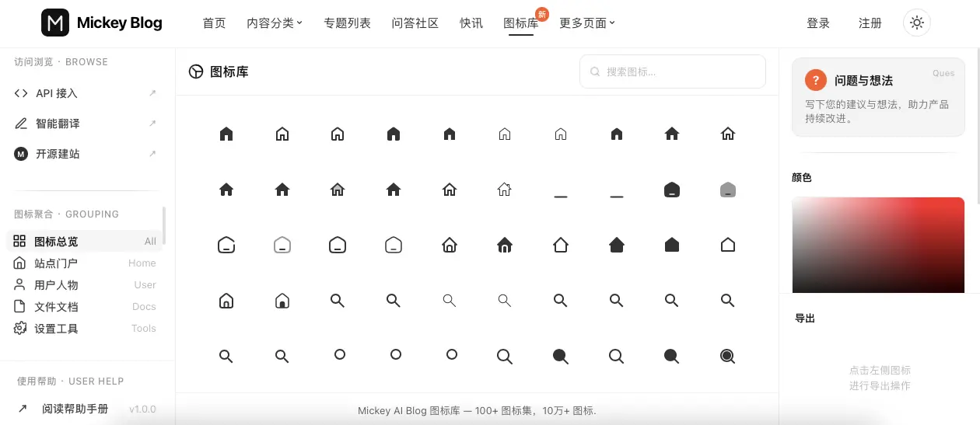Open the 专题列表 nav item

347,23
